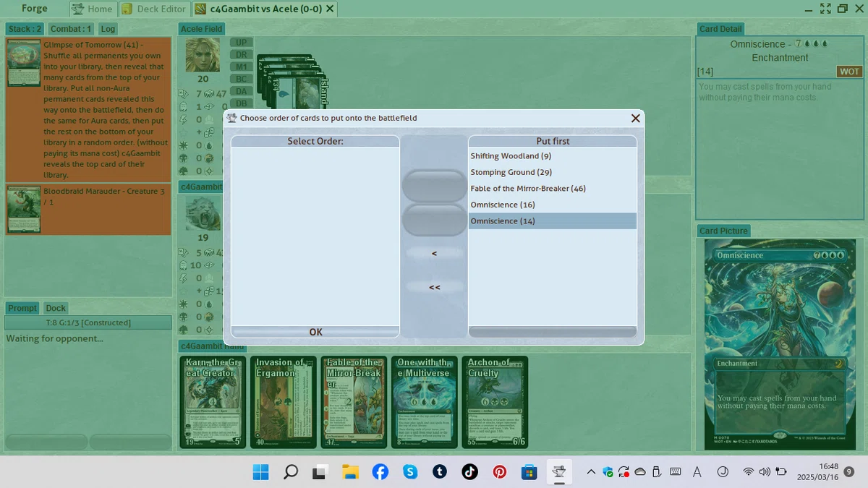Screen dimensions: 868x488
Task: Toggle Acele's BC begin combat stop
Action: tap(242, 79)
